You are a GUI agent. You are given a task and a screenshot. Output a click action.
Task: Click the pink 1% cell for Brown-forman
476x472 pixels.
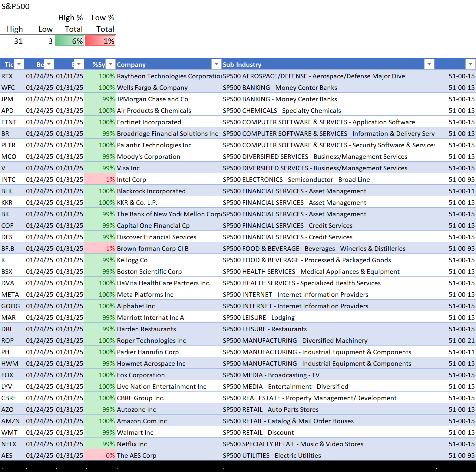(x=100, y=248)
